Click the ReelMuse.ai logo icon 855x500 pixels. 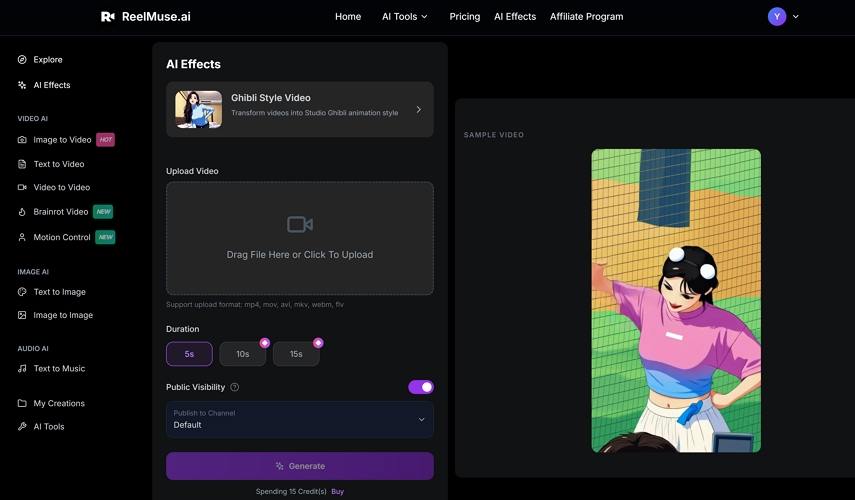[x=108, y=17]
